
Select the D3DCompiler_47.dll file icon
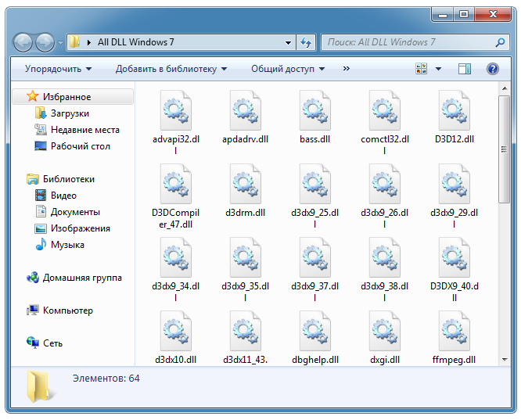point(176,184)
